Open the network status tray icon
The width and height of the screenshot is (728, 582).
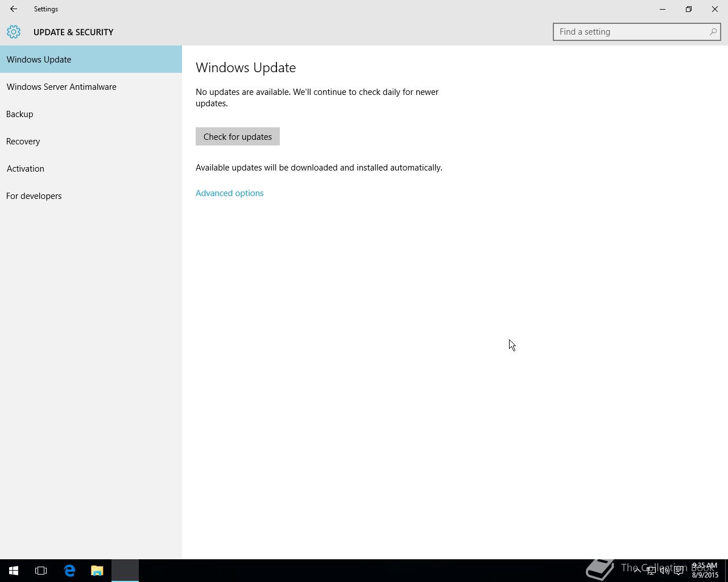(x=651, y=571)
